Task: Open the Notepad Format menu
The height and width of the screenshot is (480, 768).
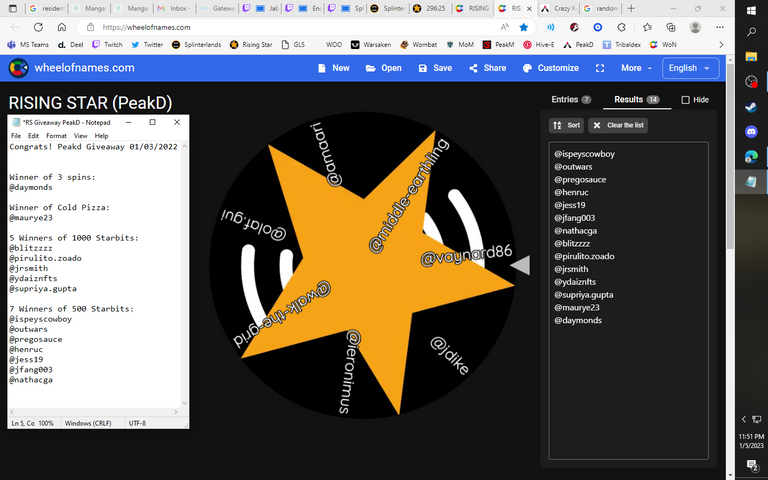Action: pos(56,136)
